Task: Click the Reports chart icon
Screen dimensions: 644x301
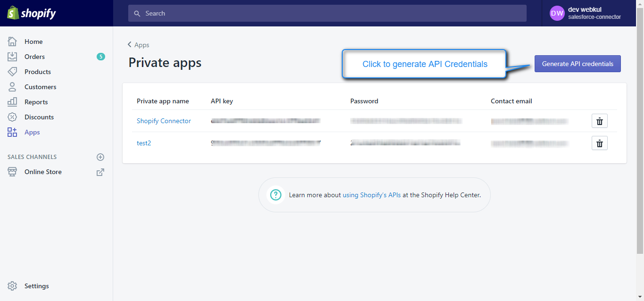Action: [12, 102]
